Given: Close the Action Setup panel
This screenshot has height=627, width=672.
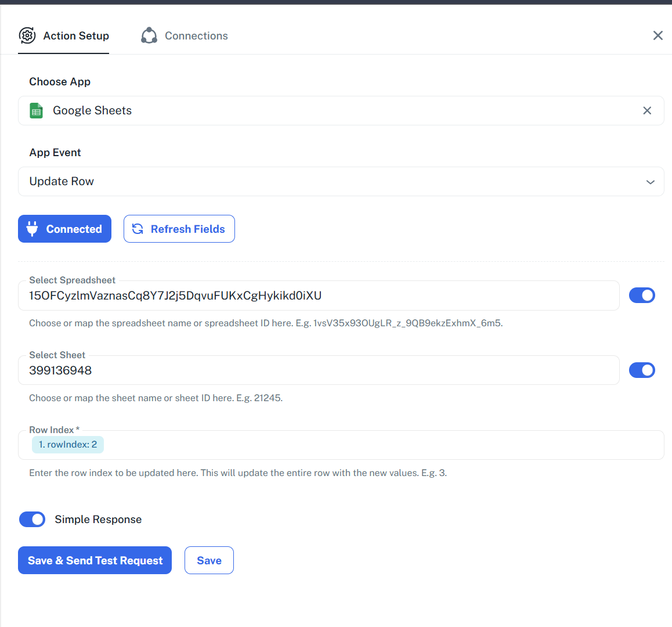Looking at the screenshot, I should click(x=658, y=35).
